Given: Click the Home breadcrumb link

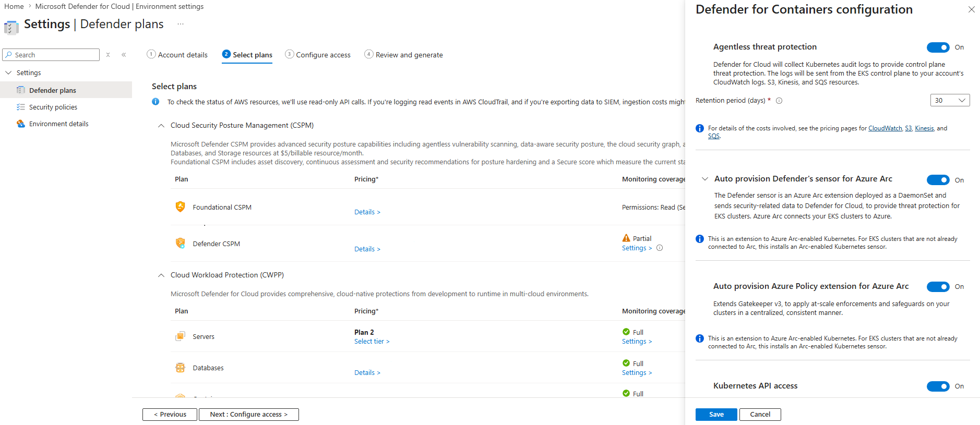Looking at the screenshot, I should pos(14,7).
